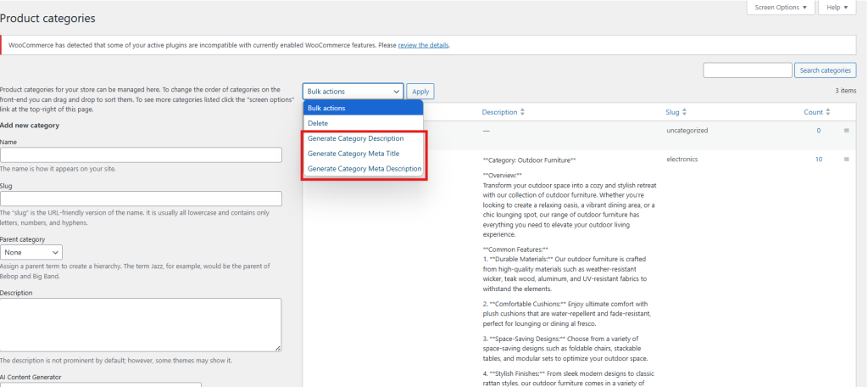
Task: Sort table by Description column
Action: 499,112
